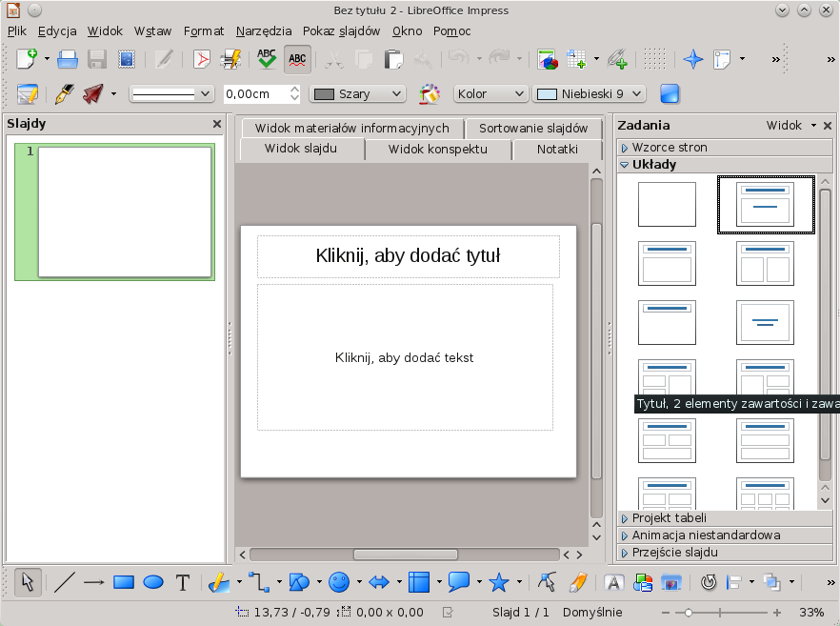Close the Slajdy panel
This screenshot has height=626, width=840.
(x=216, y=124)
